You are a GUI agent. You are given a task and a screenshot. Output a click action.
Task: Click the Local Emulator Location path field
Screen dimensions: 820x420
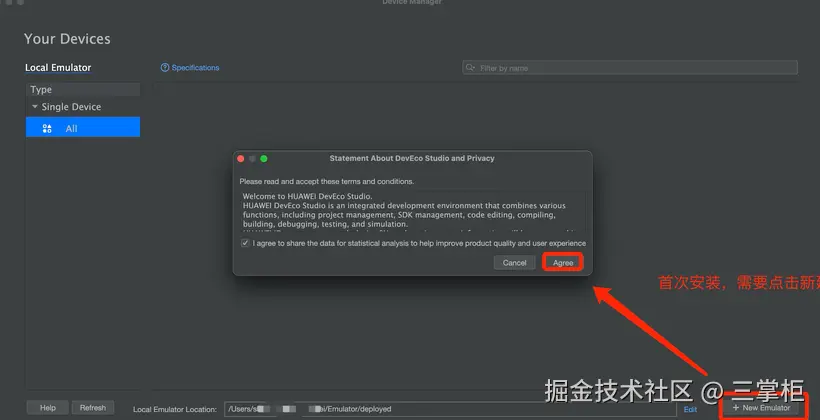tap(450, 409)
